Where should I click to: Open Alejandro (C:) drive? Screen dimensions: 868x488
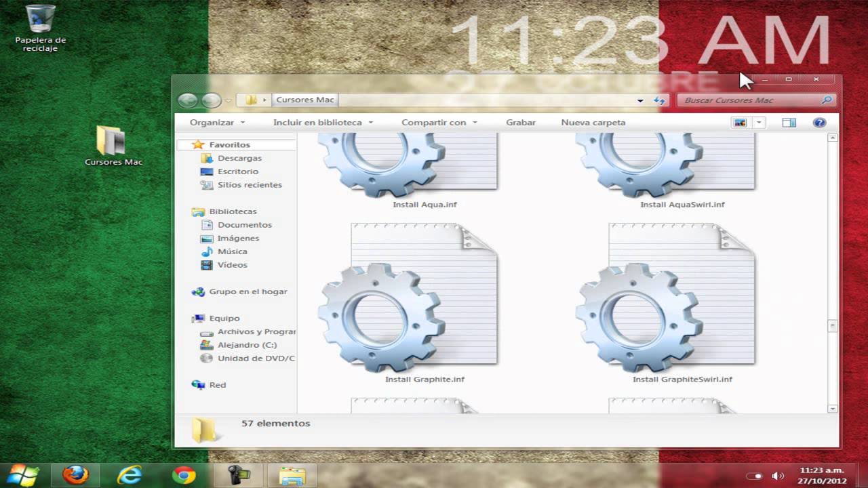pos(247,345)
